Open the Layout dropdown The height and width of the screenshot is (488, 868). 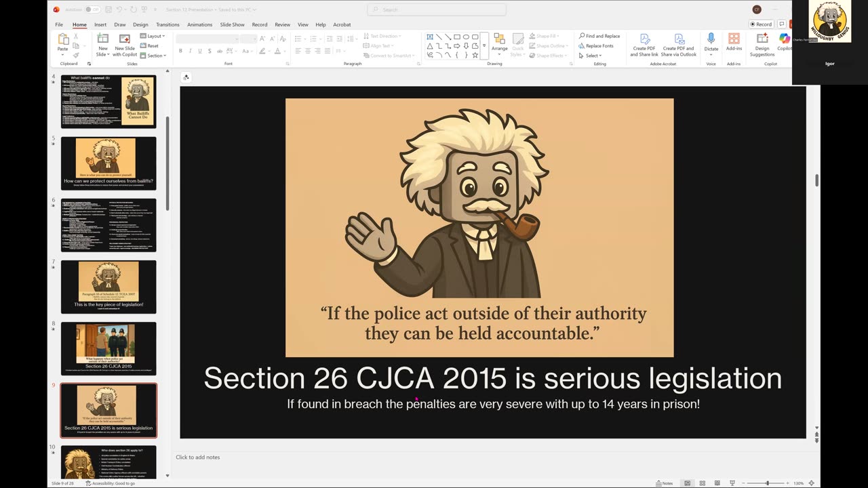pyautogui.click(x=153, y=36)
